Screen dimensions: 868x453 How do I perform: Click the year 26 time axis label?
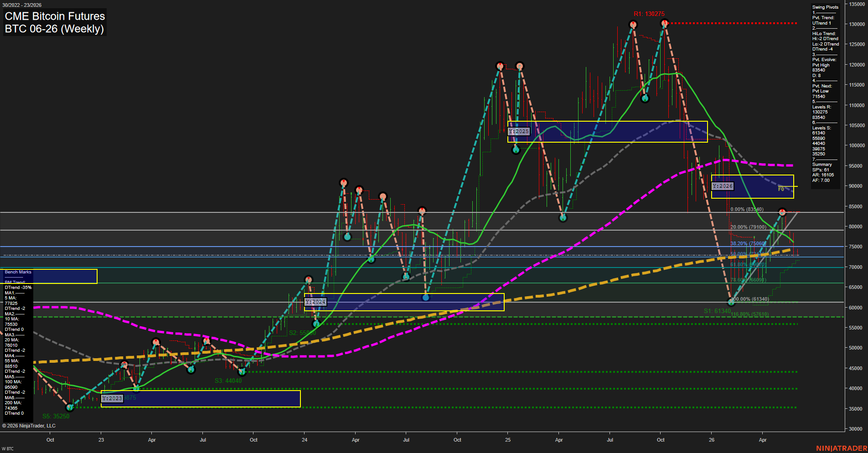click(712, 440)
